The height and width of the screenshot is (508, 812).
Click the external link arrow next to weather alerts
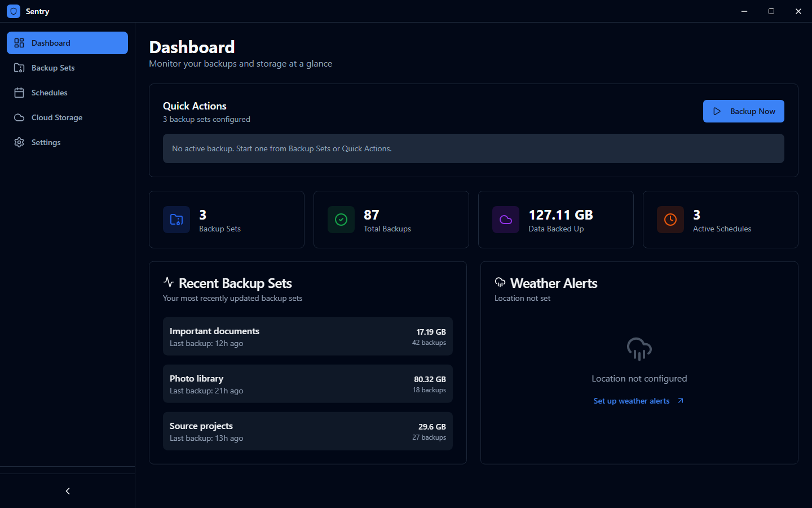(x=681, y=401)
